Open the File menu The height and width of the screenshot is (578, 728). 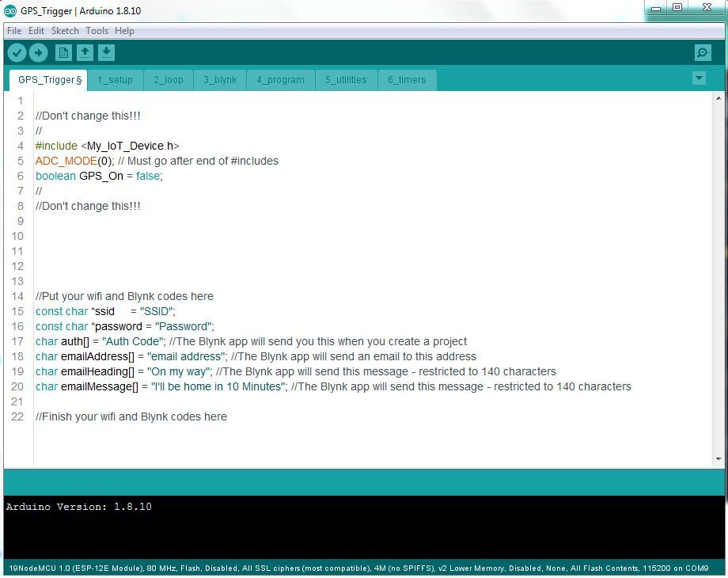point(14,31)
